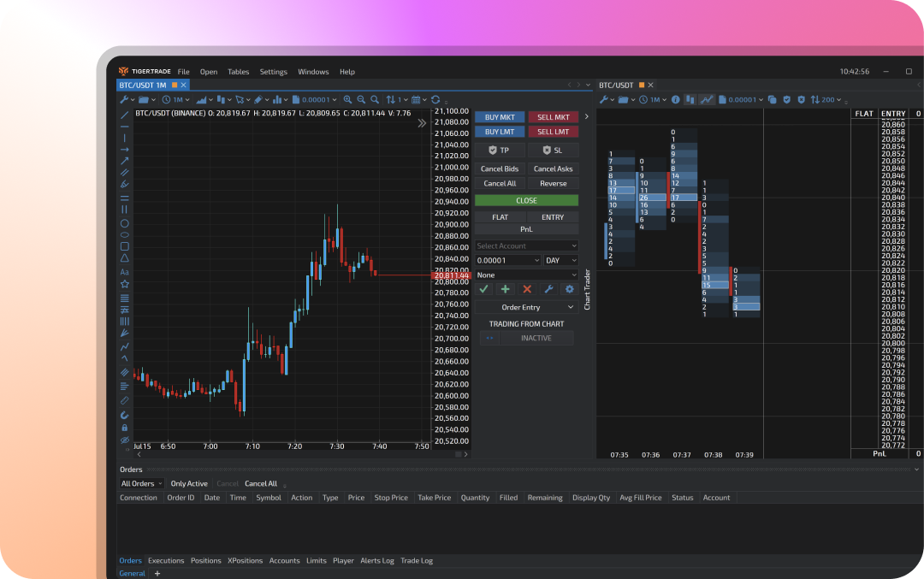Click the info icon in cluster toolbar
The width and height of the screenshot is (924, 579).
pos(675,100)
